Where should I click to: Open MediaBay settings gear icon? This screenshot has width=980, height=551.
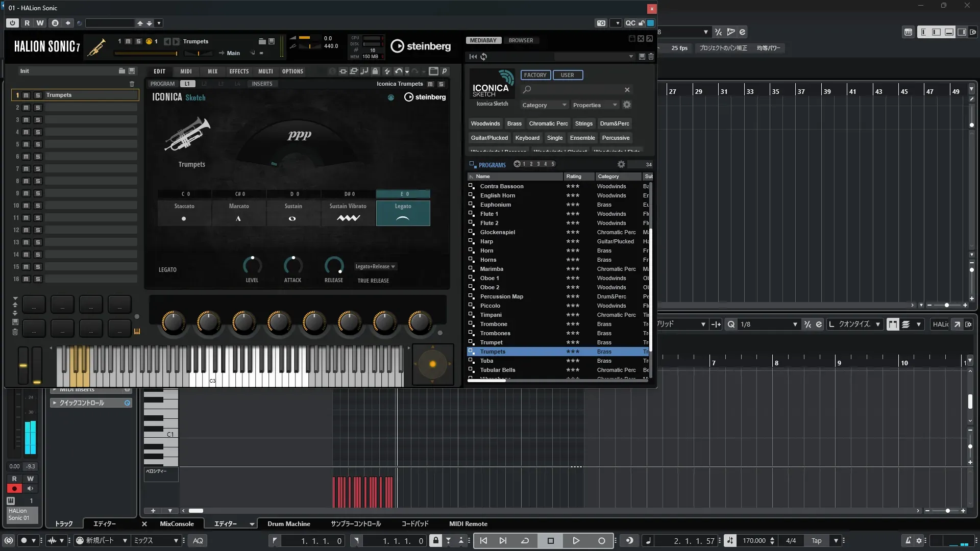[x=627, y=105]
